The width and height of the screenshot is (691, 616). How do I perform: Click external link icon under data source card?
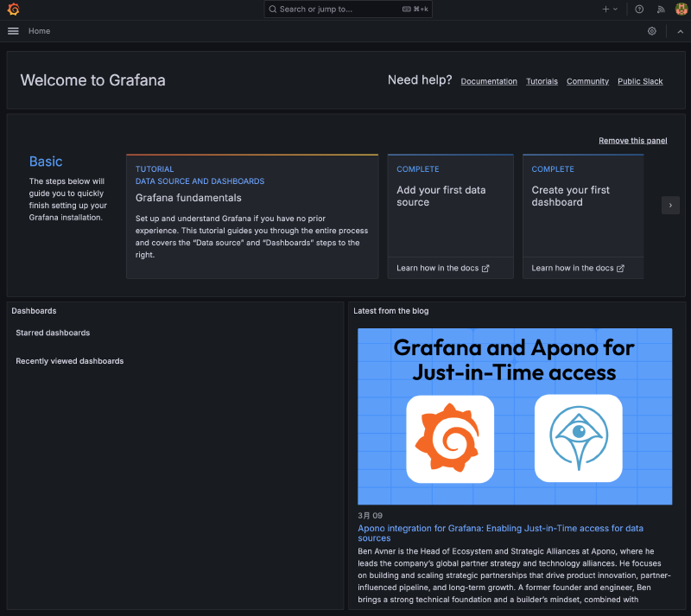click(485, 269)
